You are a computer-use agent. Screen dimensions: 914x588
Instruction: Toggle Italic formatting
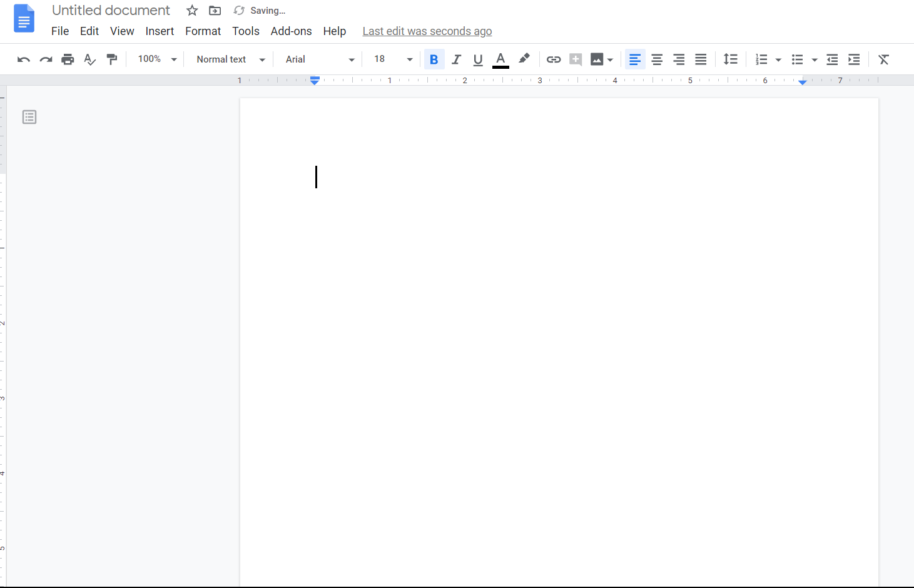pyautogui.click(x=456, y=59)
